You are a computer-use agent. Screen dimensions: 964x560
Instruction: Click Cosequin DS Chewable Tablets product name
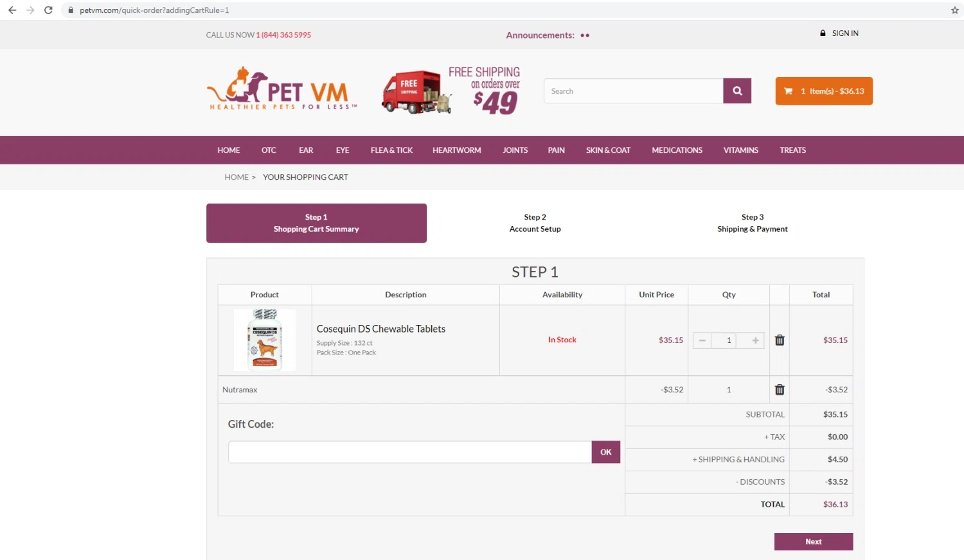381,329
